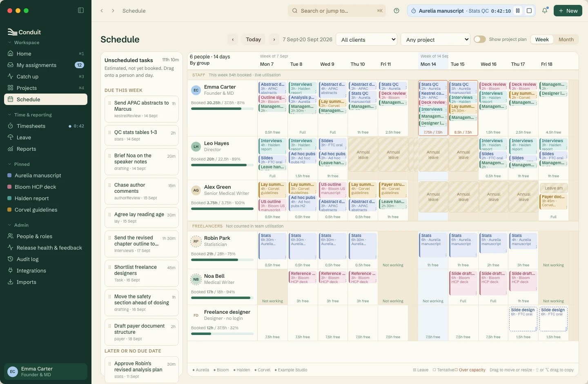This screenshot has width=588, height=384.
Task: Go to previous date range
Action: (233, 39)
